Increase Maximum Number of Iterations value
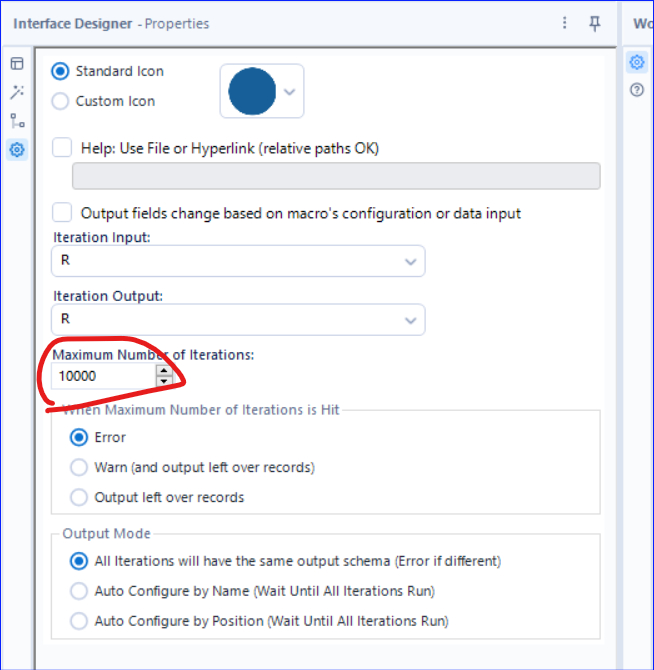Screen dimensions: 654x670 [x=164, y=370]
